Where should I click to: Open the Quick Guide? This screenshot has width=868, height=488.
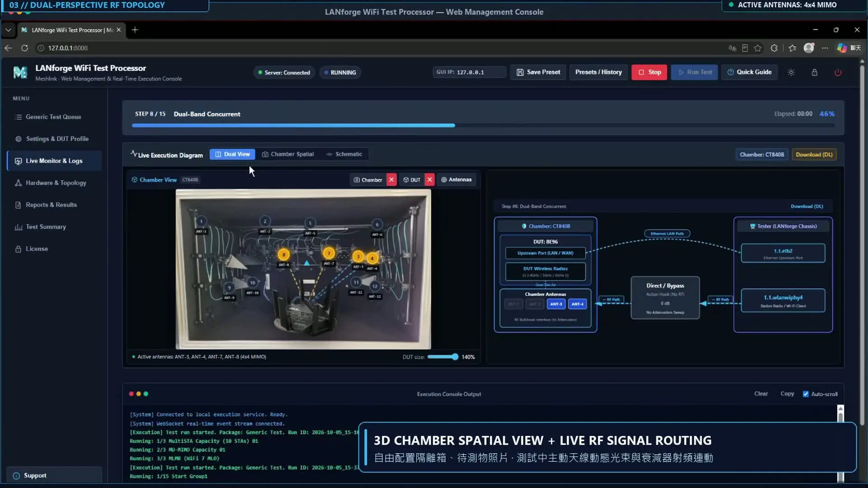point(749,72)
